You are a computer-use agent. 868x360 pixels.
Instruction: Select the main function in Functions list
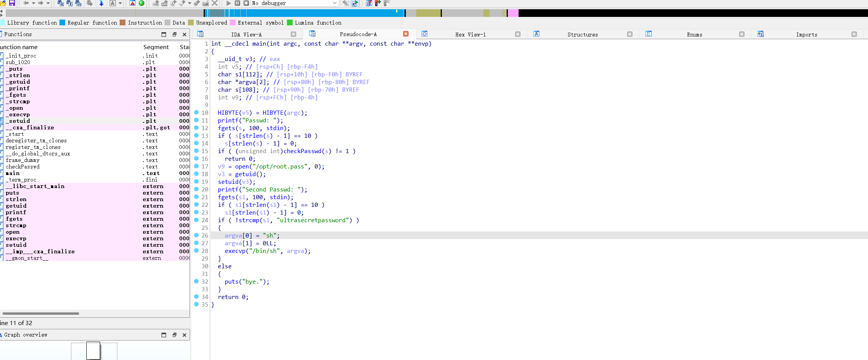tap(95, 173)
